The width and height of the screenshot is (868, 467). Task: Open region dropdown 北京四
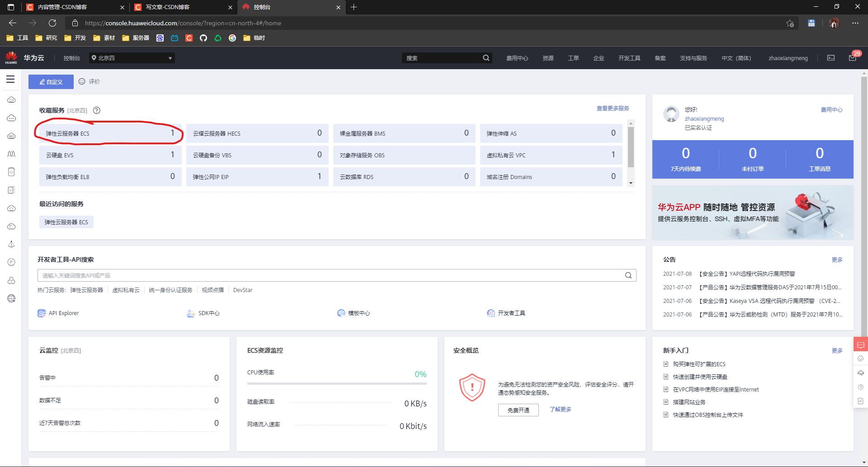132,58
